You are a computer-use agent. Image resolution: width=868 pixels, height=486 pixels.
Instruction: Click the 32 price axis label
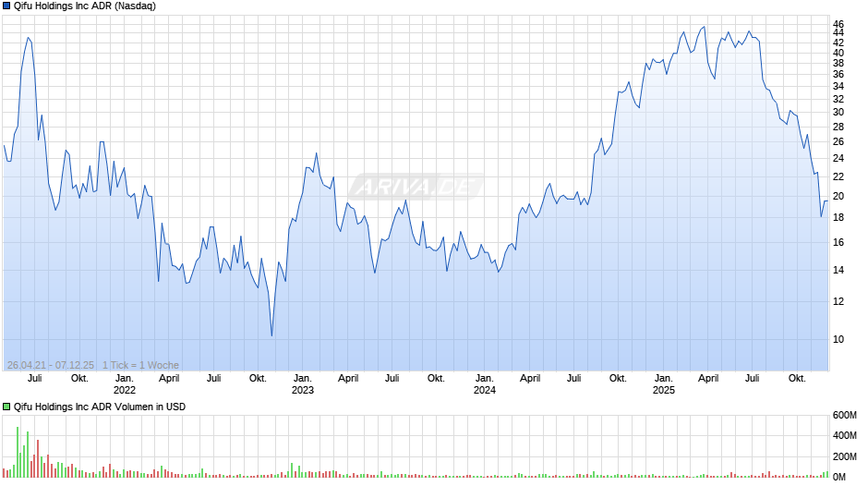point(838,99)
